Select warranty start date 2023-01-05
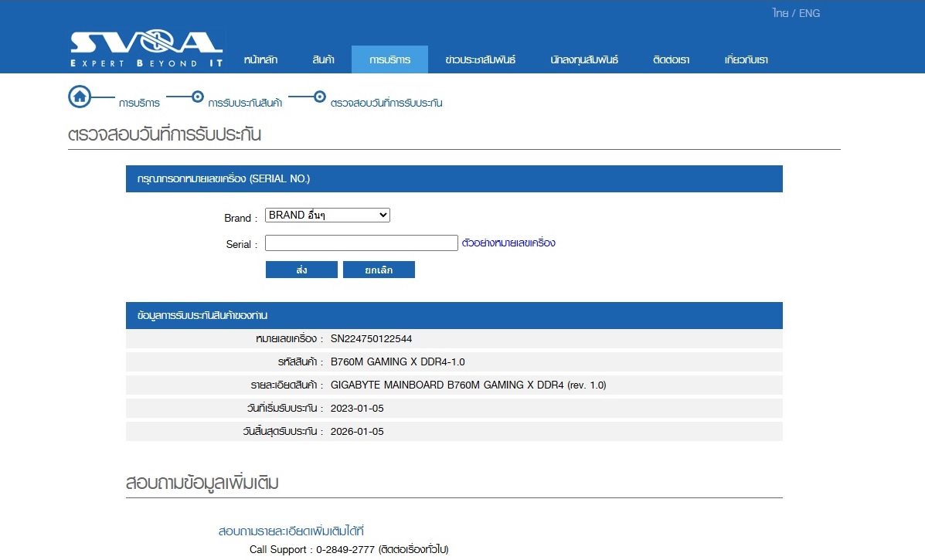925x560 pixels. (357, 408)
